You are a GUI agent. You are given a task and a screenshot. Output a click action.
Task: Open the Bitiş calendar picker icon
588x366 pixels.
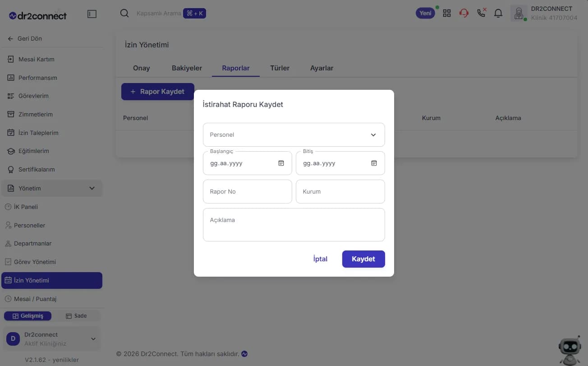[374, 163]
